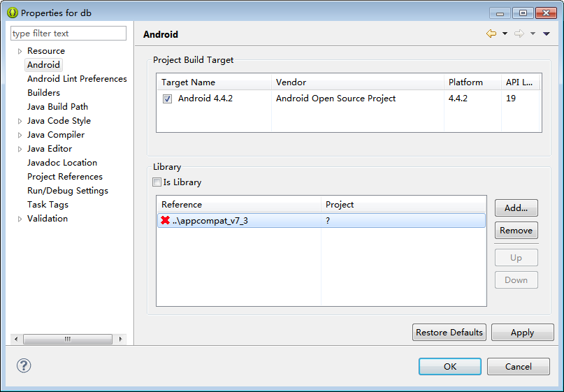The image size is (564, 392).
Task: Click the Project column header
Action: click(x=403, y=205)
